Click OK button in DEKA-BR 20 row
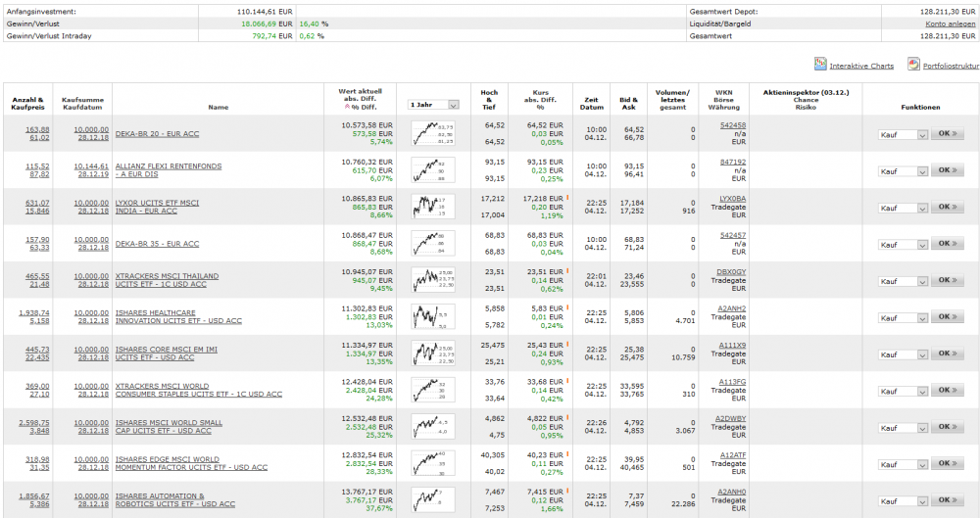980x518 pixels. tap(948, 134)
